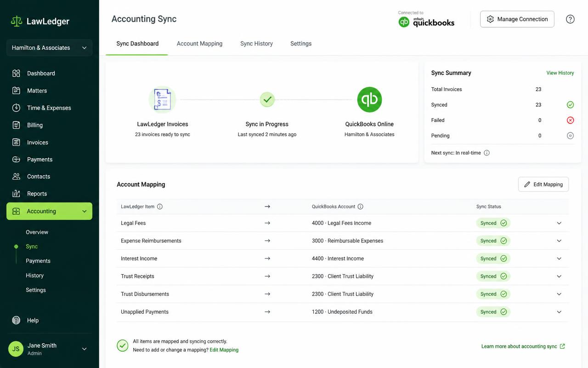The width and height of the screenshot is (588, 368).
Task: Click the help circle icon in the top right header
Action: tap(570, 19)
